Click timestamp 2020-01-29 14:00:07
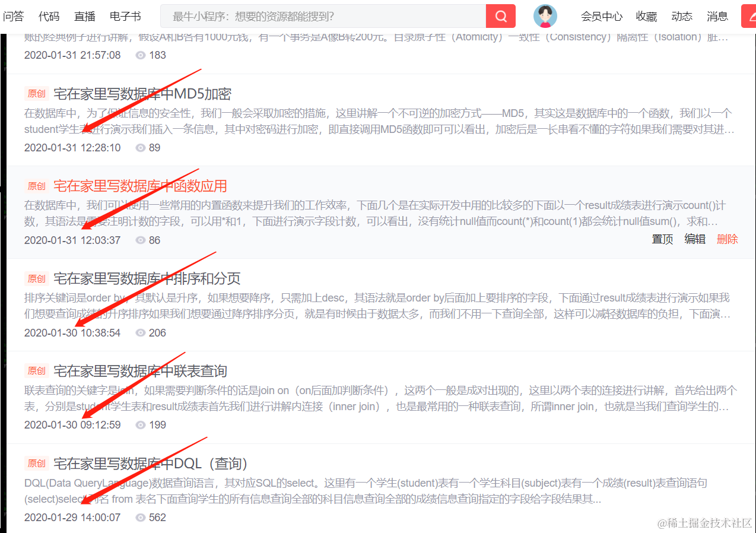This screenshot has width=756, height=533. pyautogui.click(x=72, y=518)
